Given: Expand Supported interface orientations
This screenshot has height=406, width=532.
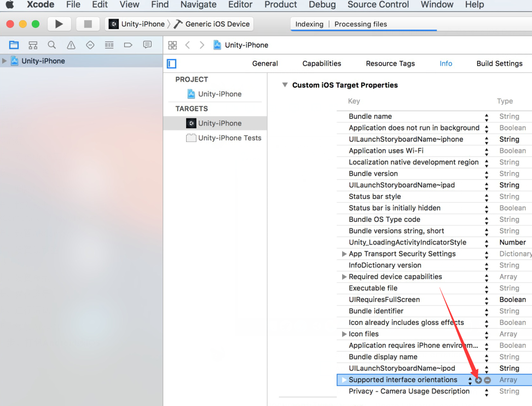Looking at the screenshot, I should [x=344, y=380].
